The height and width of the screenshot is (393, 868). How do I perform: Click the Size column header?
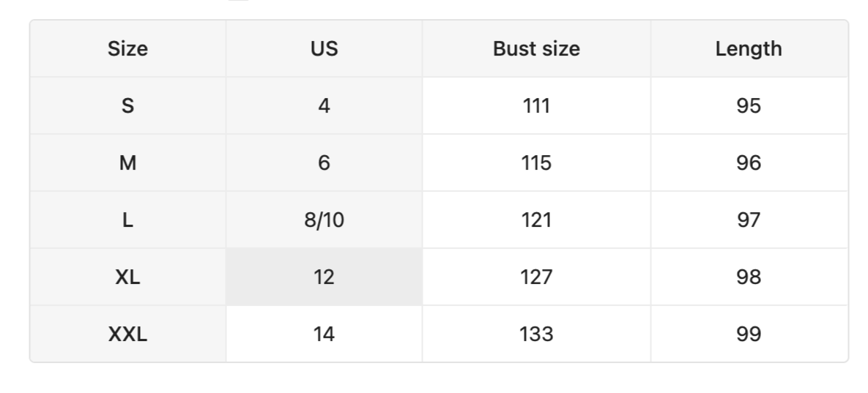coord(127,49)
